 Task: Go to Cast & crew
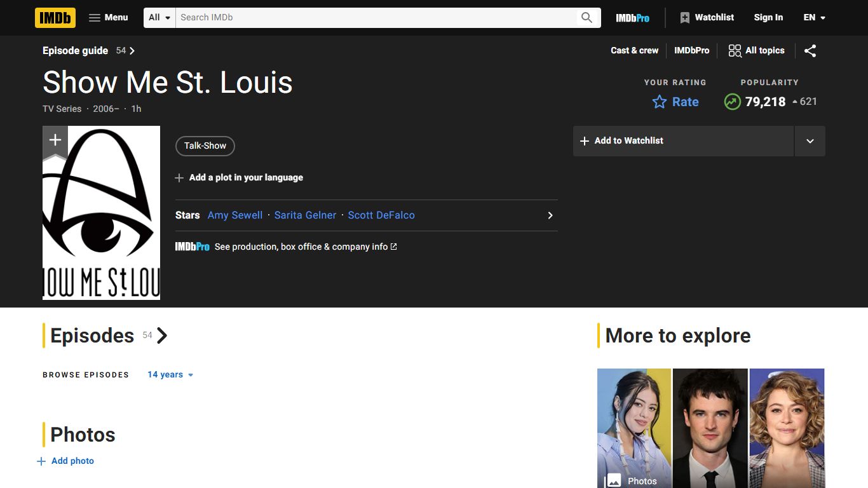pyautogui.click(x=634, y=51)
